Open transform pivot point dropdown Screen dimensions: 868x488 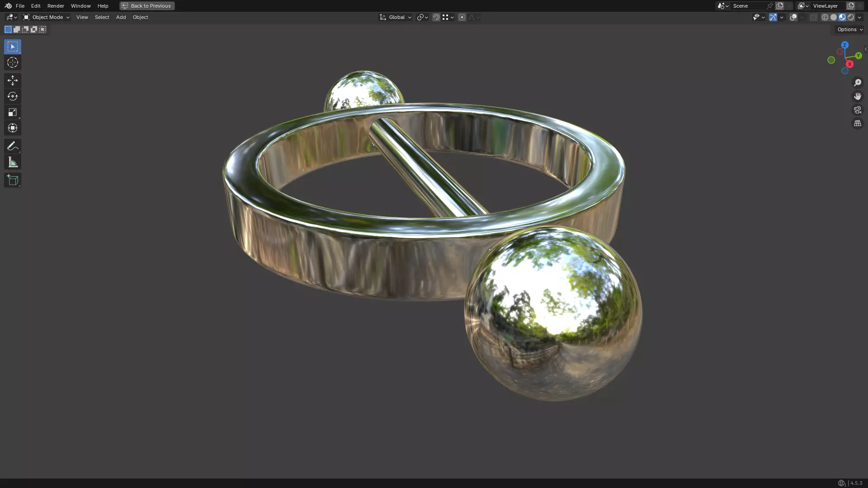coord(422,17)
